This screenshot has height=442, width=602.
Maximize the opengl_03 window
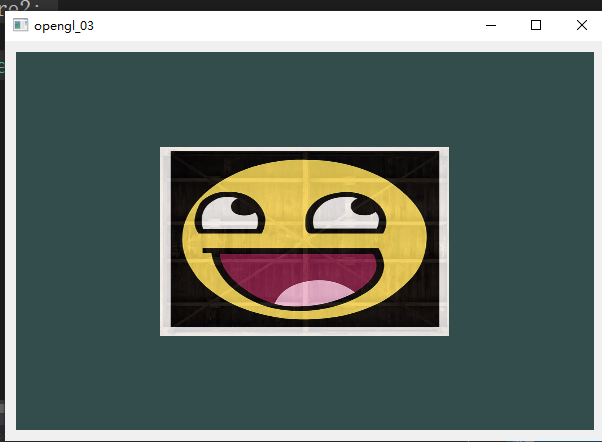(536, 25)
